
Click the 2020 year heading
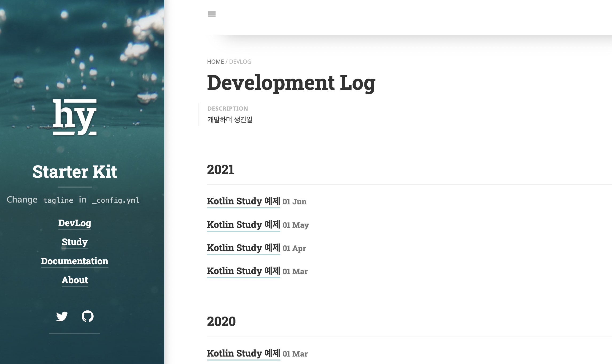[x=221, y=321]
